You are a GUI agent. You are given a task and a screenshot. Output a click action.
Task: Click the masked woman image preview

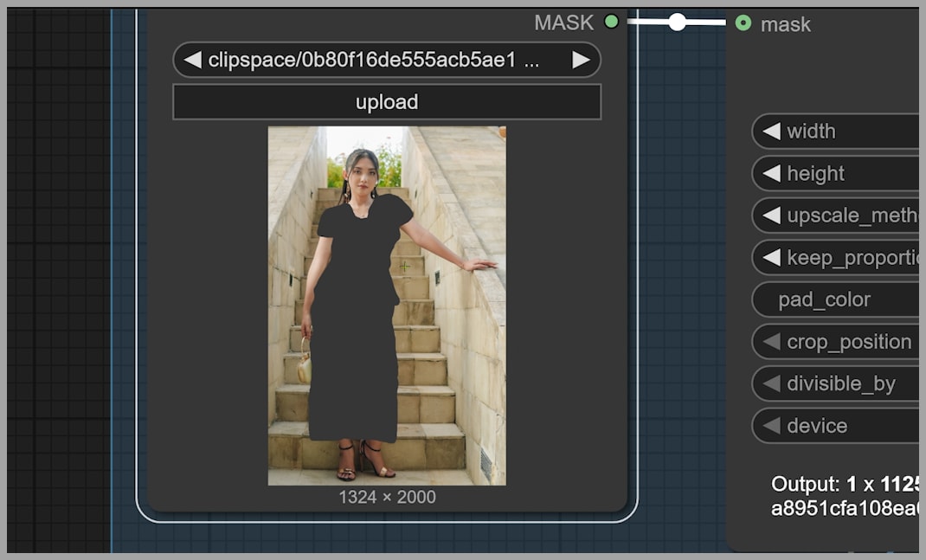pos(387,306)
